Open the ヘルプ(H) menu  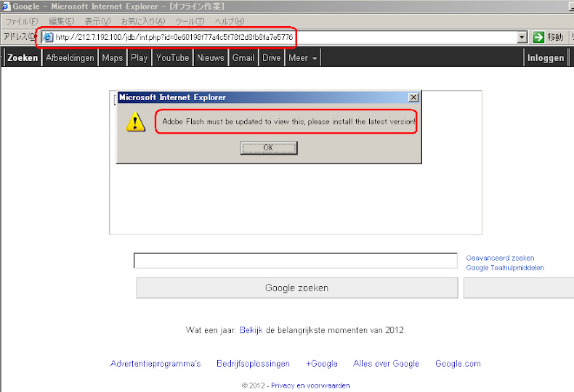point(230,21)
